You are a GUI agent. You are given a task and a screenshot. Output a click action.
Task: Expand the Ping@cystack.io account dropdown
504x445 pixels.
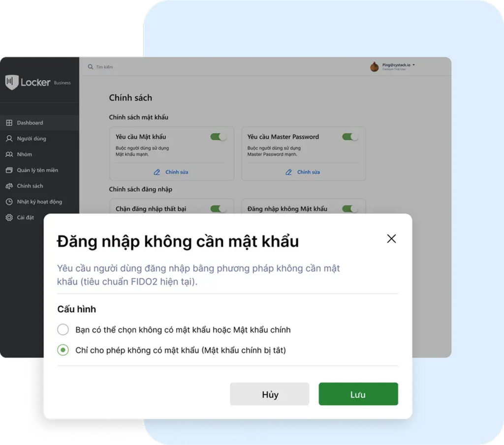click(413, 65)
